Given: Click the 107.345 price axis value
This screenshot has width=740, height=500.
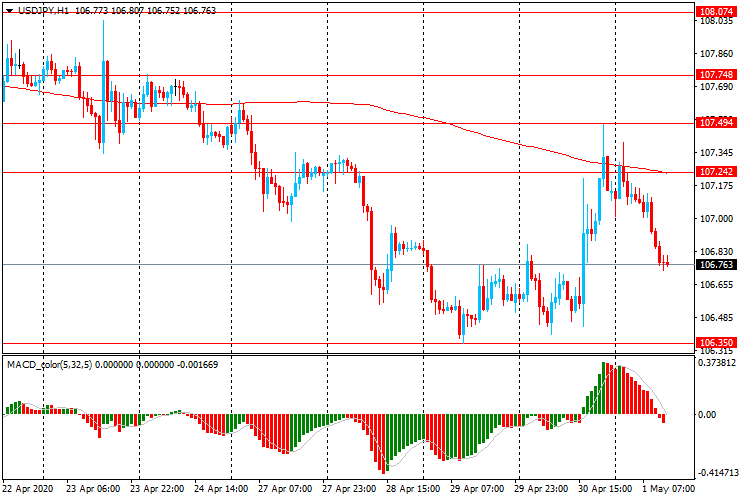Looking at the screenshot, I should click(716, 153).
